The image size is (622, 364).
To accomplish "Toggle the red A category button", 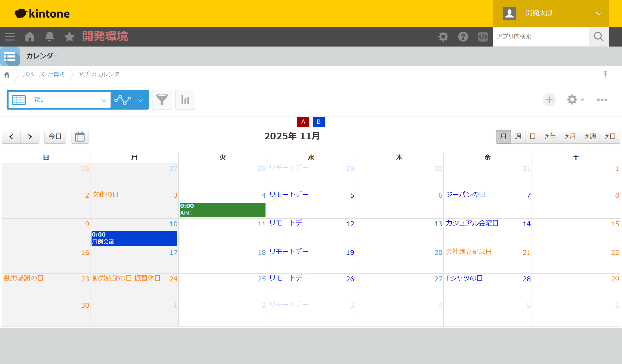I will tap(303, 122).
